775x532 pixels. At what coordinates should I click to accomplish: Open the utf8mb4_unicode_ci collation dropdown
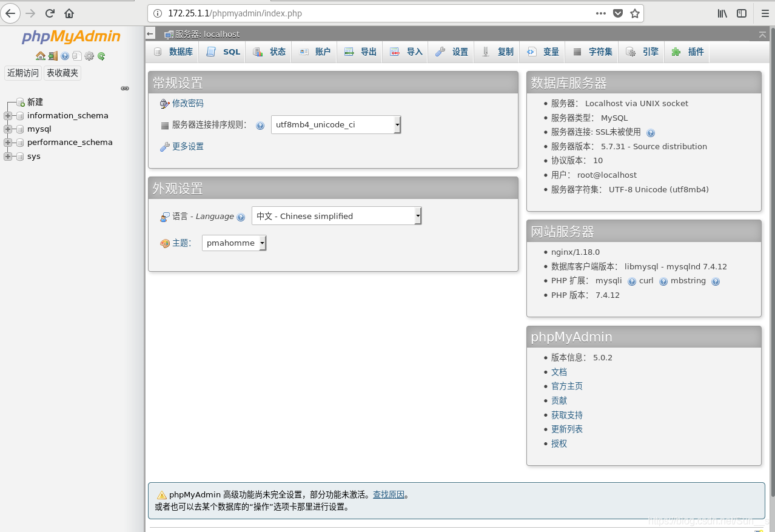pyautogui.click(x=336, y=125)
